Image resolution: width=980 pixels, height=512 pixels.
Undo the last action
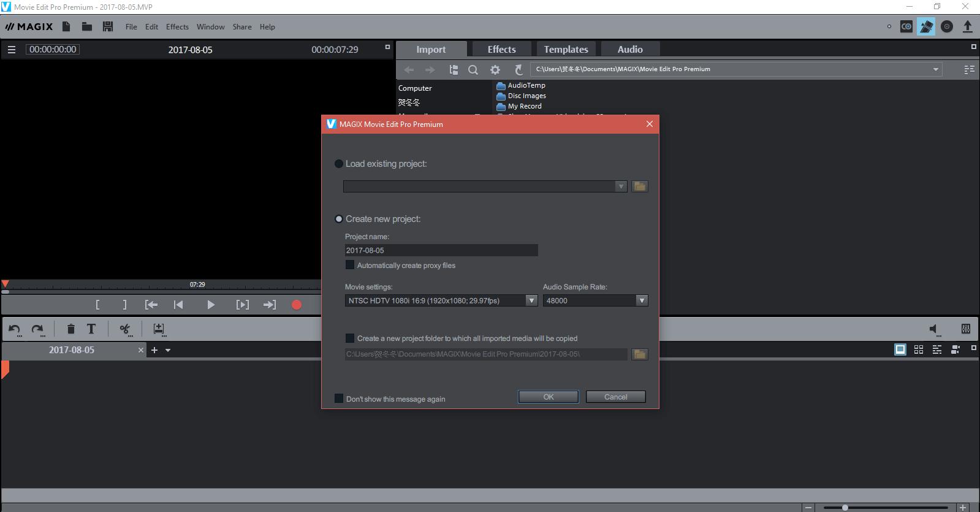[15, 329]
